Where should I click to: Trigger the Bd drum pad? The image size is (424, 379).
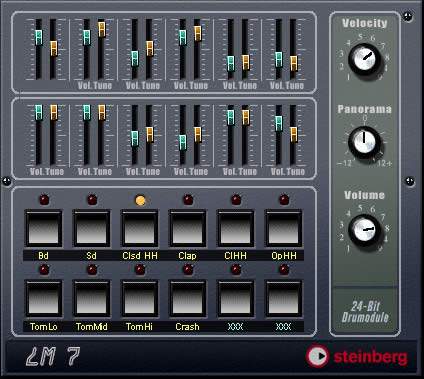coord(43,229)
